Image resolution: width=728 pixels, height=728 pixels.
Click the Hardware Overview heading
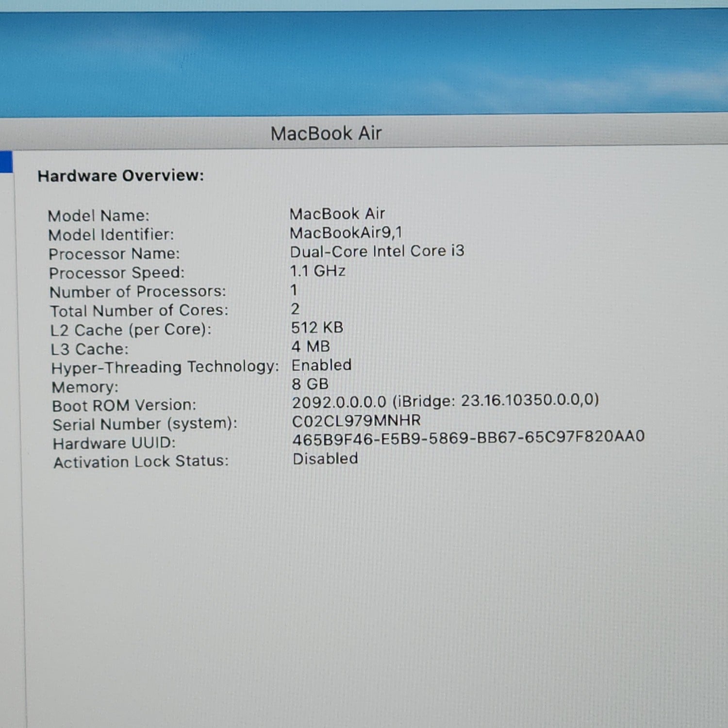pyautogui.click(x=121, y=176)
